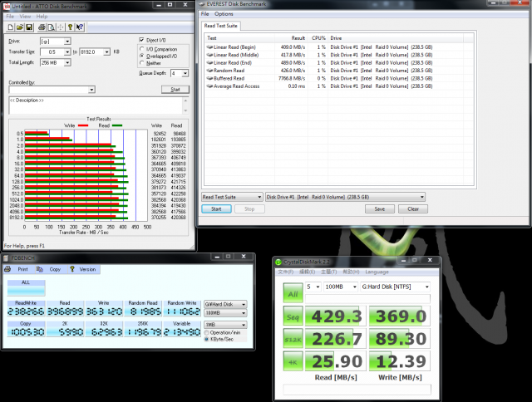Open the File menu in ATTO Disk Benchmark
This screenshot has height=402, width=532.
pos(10,17)
